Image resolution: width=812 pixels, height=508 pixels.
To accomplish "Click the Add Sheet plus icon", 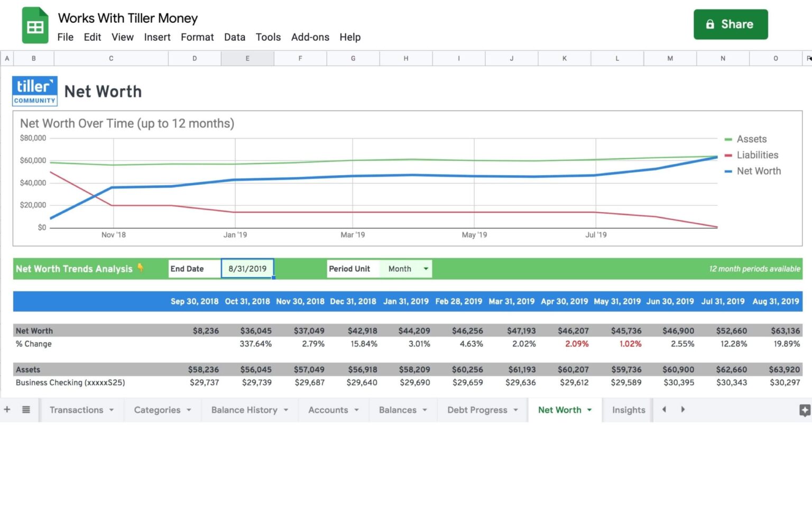I will pyautogui.click(x=7, y=410).
